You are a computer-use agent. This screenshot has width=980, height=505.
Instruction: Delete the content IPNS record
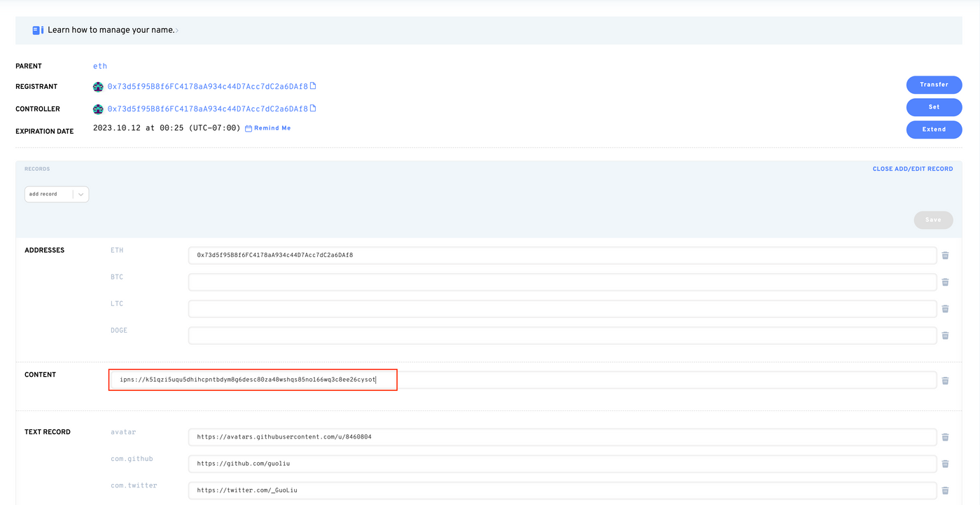pos(945,380)
